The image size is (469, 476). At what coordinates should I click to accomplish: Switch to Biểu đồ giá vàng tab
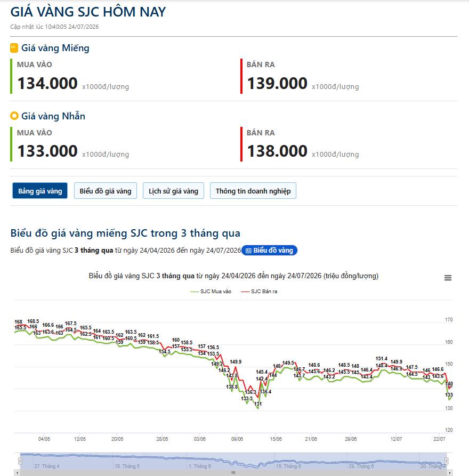(x=106, y=191)
